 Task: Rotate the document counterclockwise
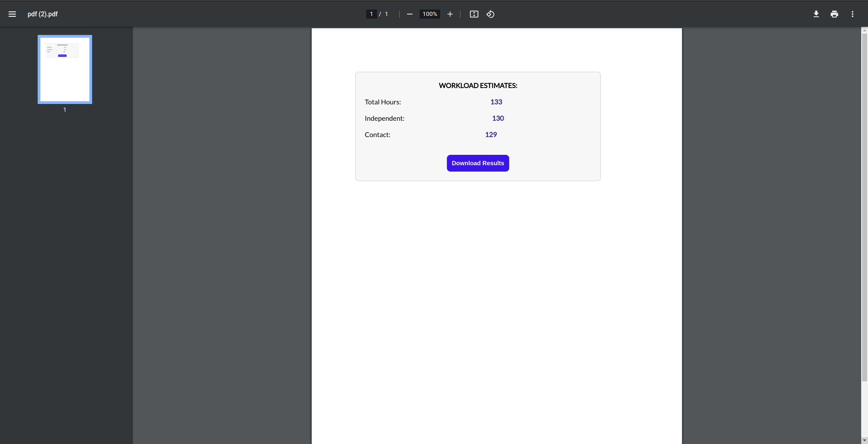[490, 14]
